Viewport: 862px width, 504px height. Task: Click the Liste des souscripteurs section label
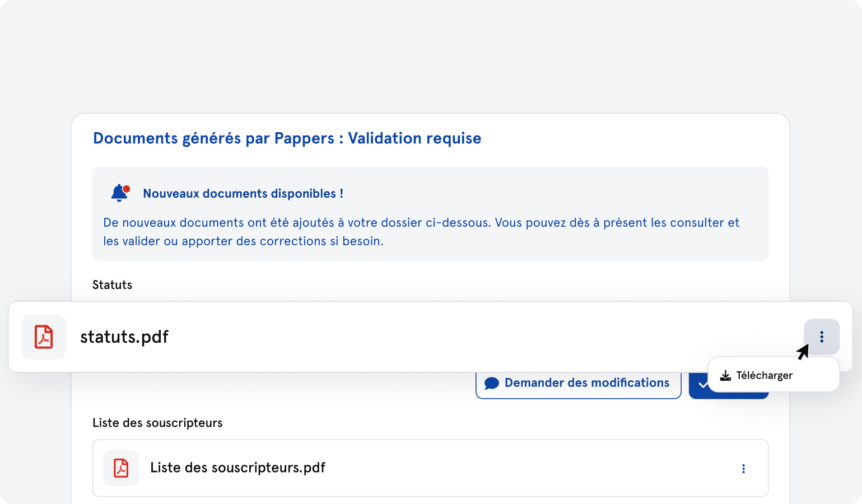(157, 423)
